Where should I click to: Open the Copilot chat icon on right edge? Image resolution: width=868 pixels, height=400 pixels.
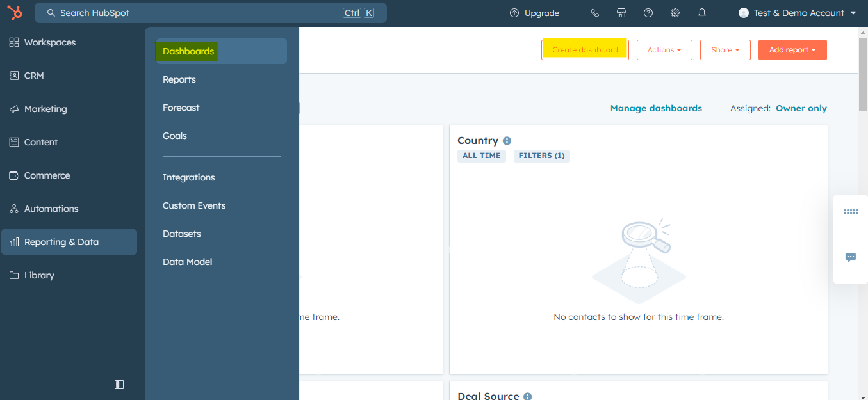click(850, 257)
